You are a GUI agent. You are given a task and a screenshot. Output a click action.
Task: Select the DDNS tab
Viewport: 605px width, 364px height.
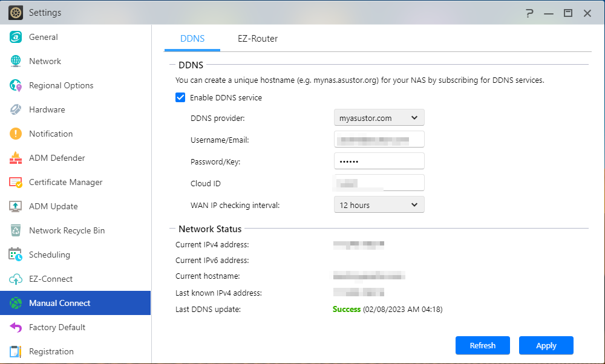coord(192,39)
